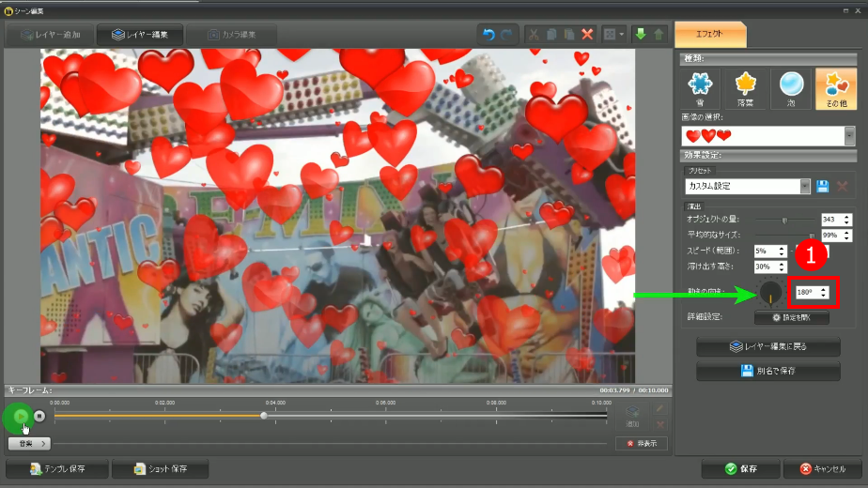Viewport: 868px width, 488px height.
Task: Click the red X delete icon in toolbar
Action: pyautogui.click(x=587, y=35)
